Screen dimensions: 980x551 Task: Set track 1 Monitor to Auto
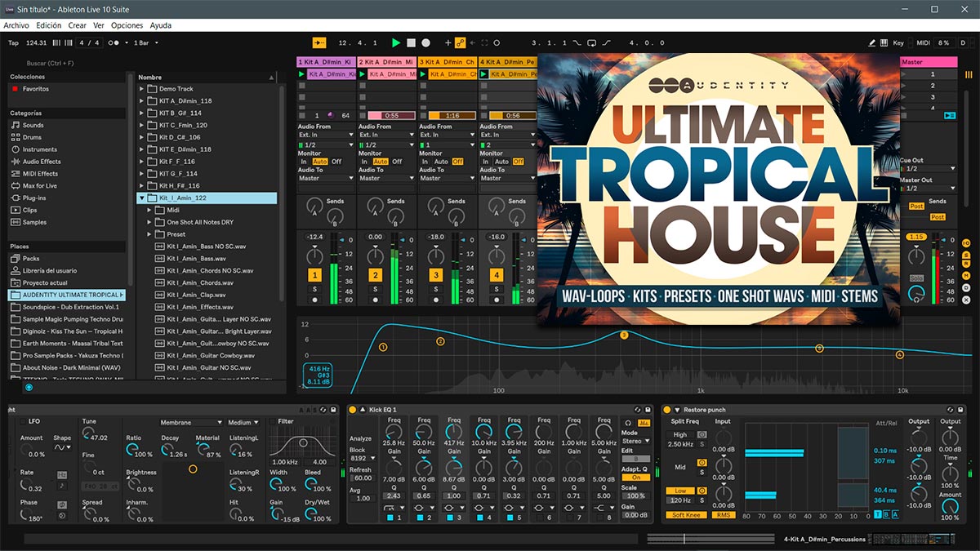[x=319, y=162]
